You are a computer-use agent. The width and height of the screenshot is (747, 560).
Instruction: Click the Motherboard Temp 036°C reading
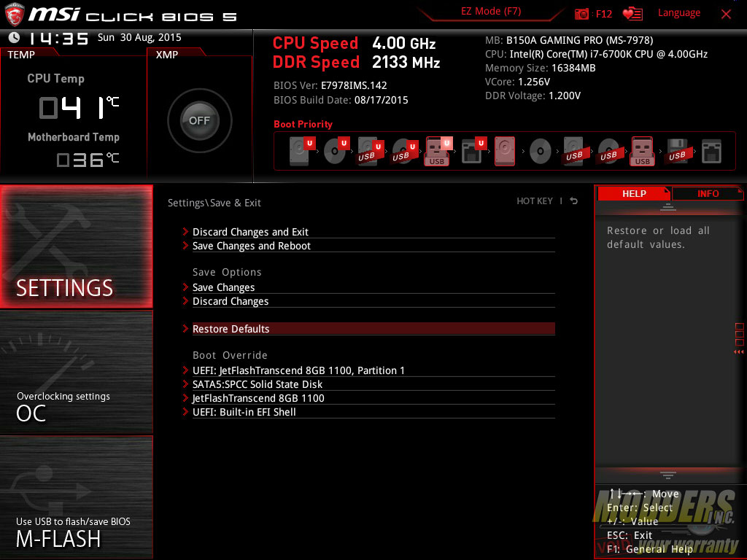[88, 160]
